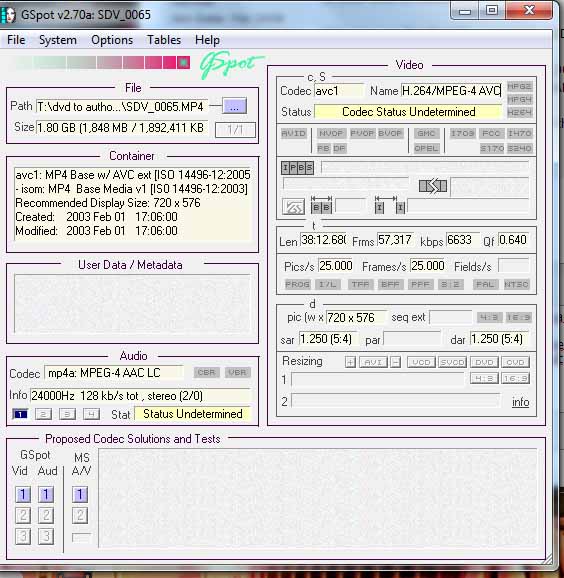Image resolution: width=564 pixels, height=578 pixels.
Task: Click the small scan button left of B B
Action: point(293,207)
